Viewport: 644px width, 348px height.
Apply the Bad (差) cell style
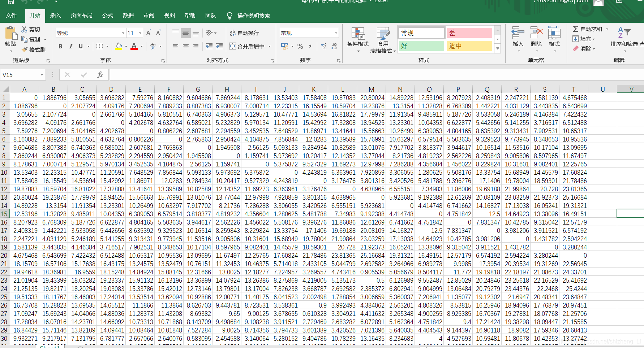click(x=469, y=33)
